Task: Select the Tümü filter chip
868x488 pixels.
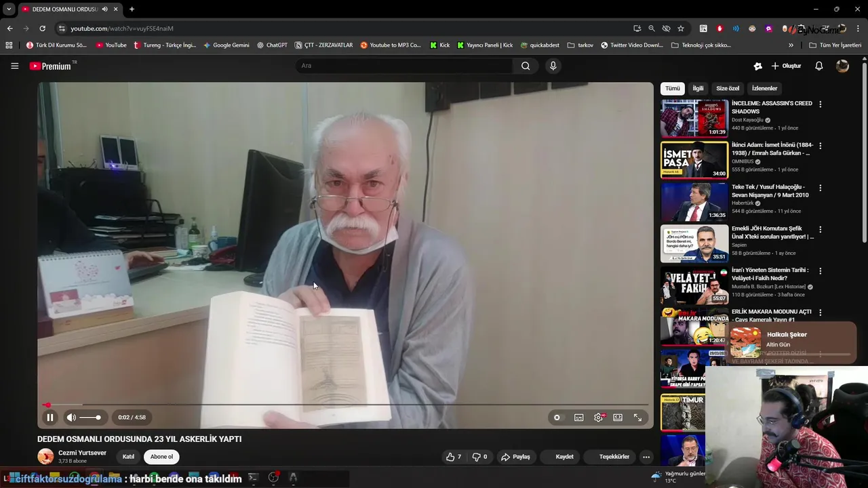Action: click(672, 88)
